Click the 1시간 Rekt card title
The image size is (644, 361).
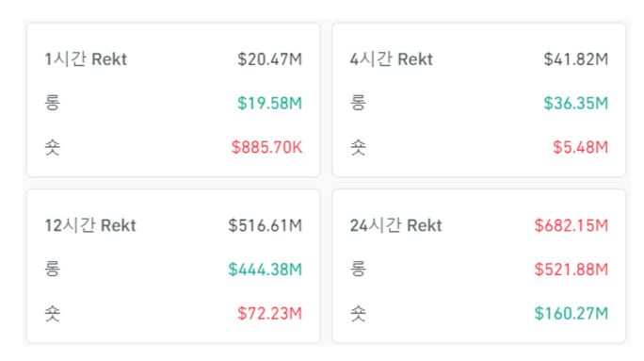point(86,59)
